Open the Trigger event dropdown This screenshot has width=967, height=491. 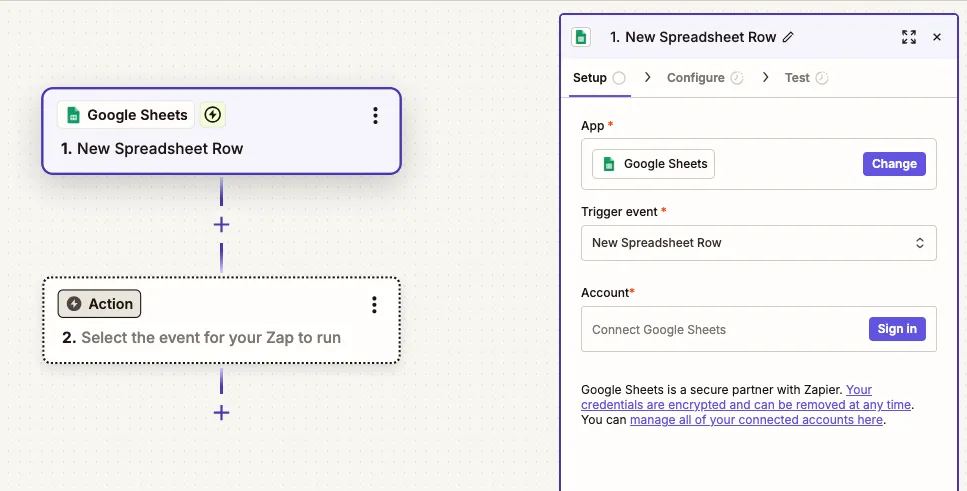[759, 243]
